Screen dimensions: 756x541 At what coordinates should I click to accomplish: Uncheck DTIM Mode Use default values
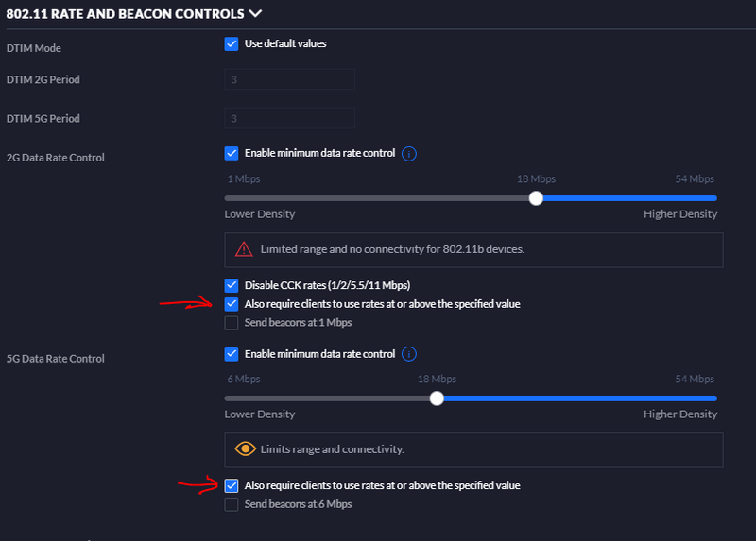click(x=232, y=43)
